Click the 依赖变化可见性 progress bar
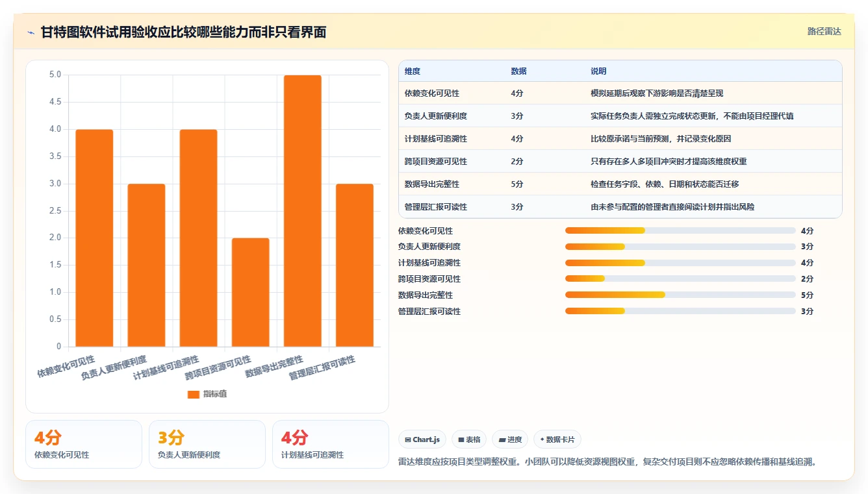Image resolution: width=868 pixels, height=494 pixels. coord(680,230)
